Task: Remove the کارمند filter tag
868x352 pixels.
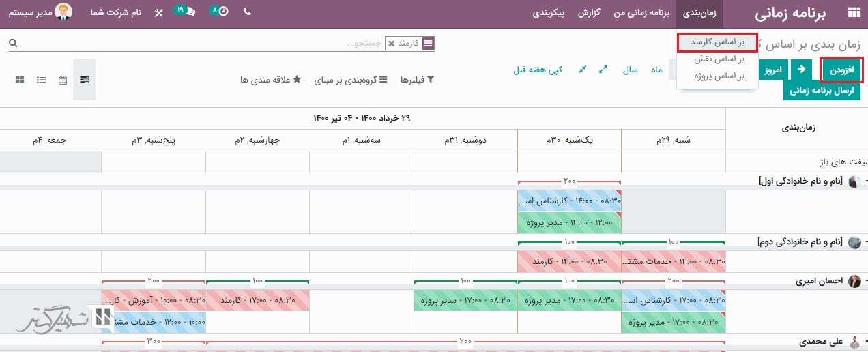Action: point(391,44)
